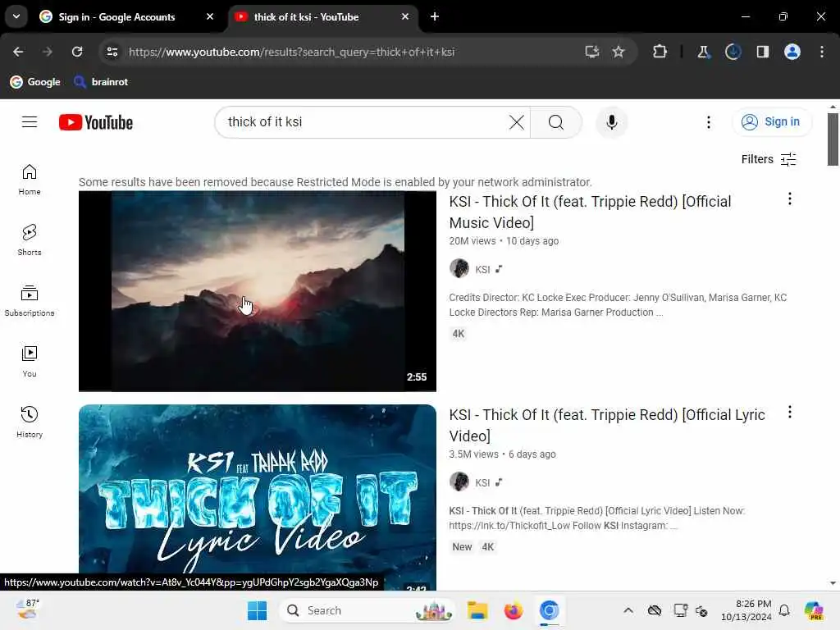Open more options for Official Lyric Video
This screenshot has width=840, height=630.
click(x=790, y=412)
